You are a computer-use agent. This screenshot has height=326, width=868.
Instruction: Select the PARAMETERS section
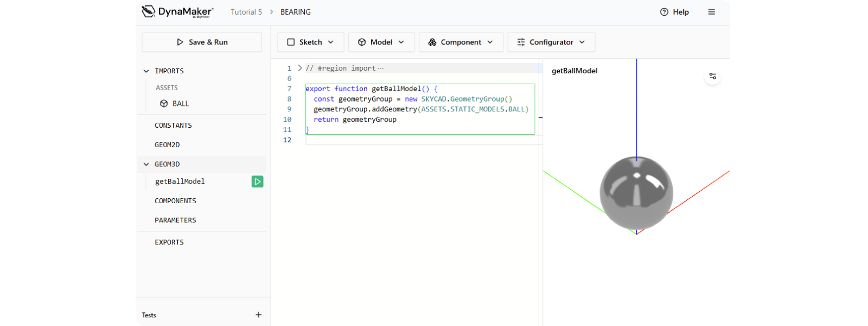(x=175, y=220)
